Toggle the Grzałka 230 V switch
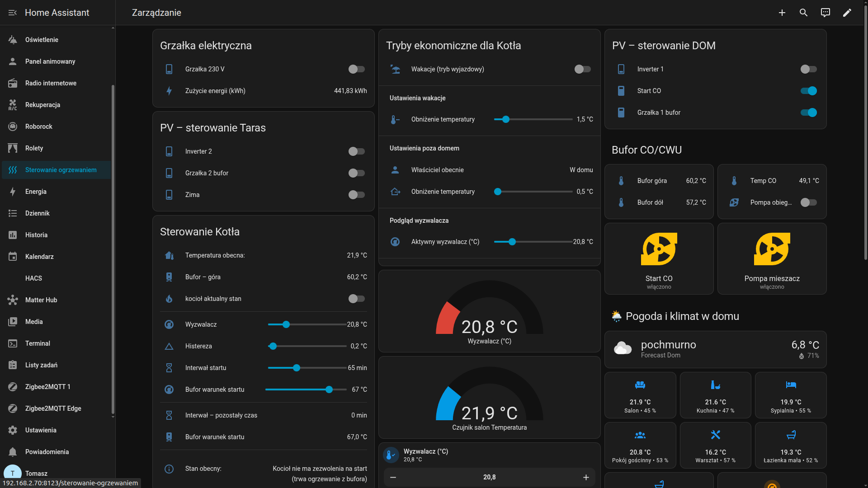This screenshot has height=488, width=868. click(356, 69)
